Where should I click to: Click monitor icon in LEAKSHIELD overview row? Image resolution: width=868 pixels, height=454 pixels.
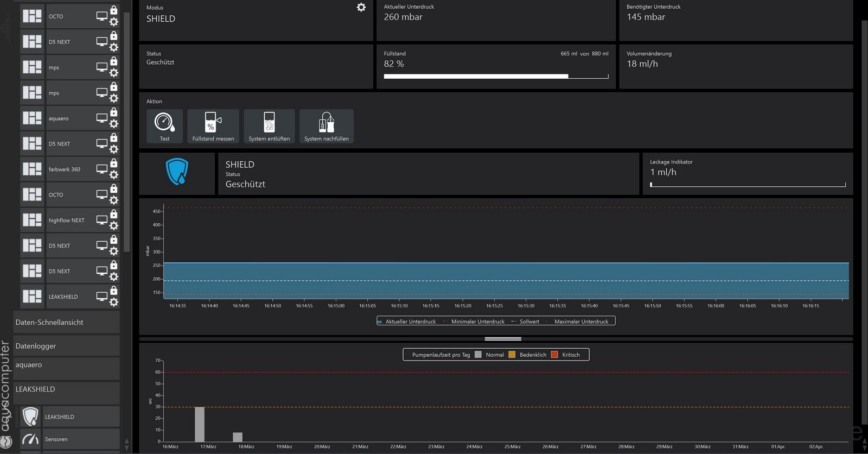102,297
